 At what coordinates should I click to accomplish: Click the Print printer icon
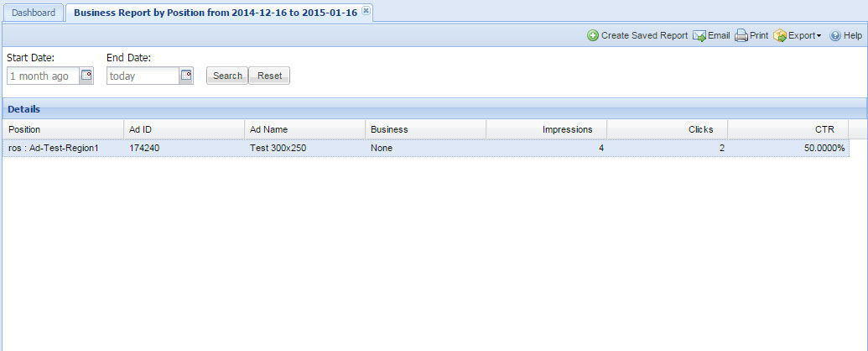[741, 36]
